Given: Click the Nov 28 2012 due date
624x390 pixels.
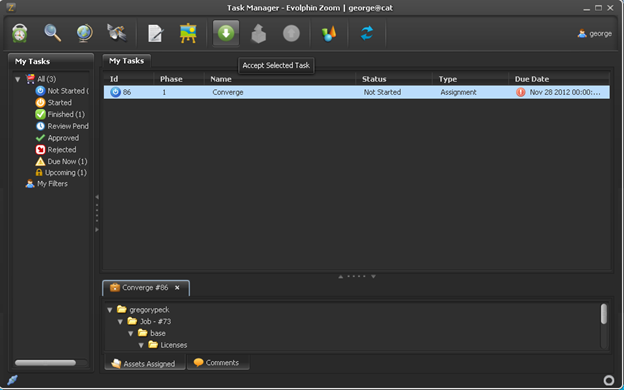Looking at the screenshot, I should [565, 92].
